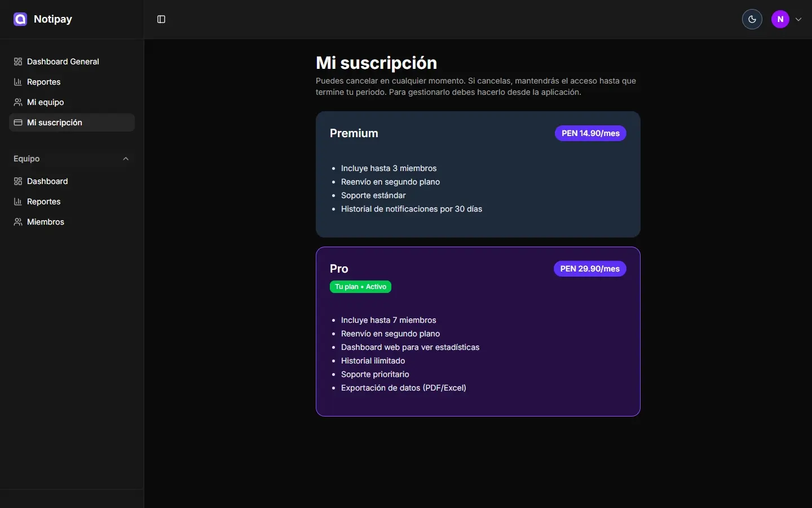812x508 pixels.
Task: Open the Equipo Dashboard grid icon
Action: click(18, 181)
